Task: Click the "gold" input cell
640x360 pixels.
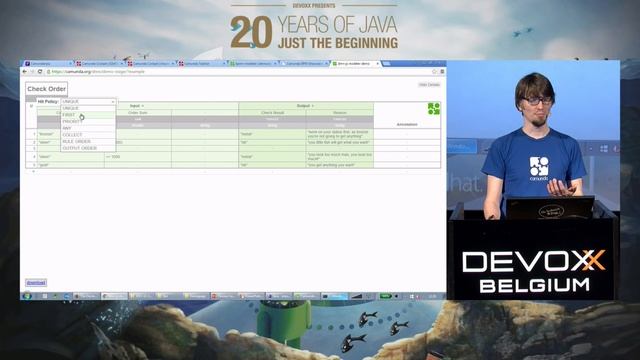Action: pos(71,165)
